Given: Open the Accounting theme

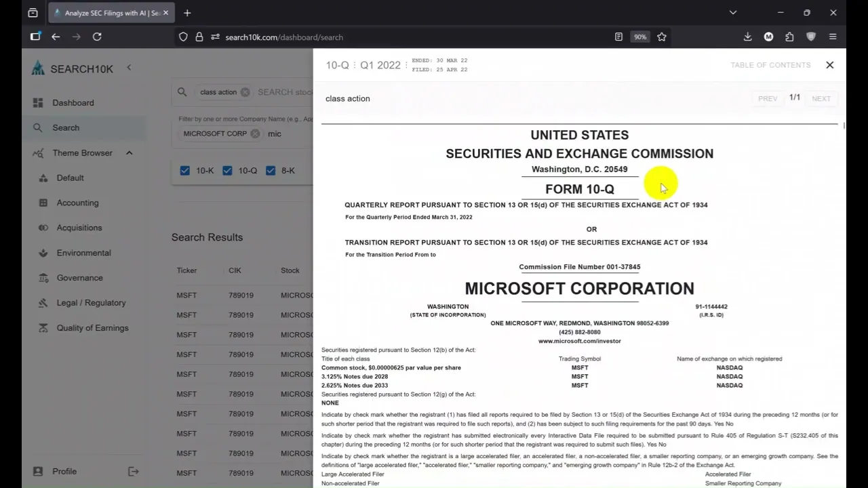Looking at the screenshot, I should click(77, 203).
